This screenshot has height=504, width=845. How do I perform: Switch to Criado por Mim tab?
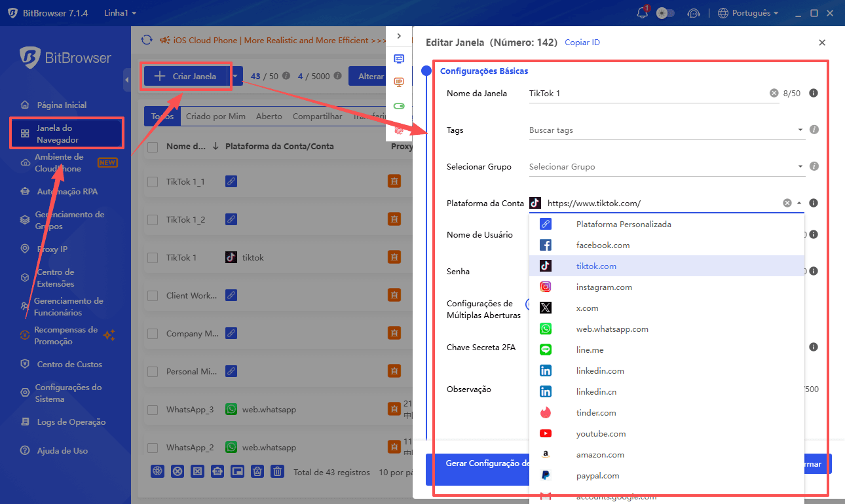pos(216,116)
